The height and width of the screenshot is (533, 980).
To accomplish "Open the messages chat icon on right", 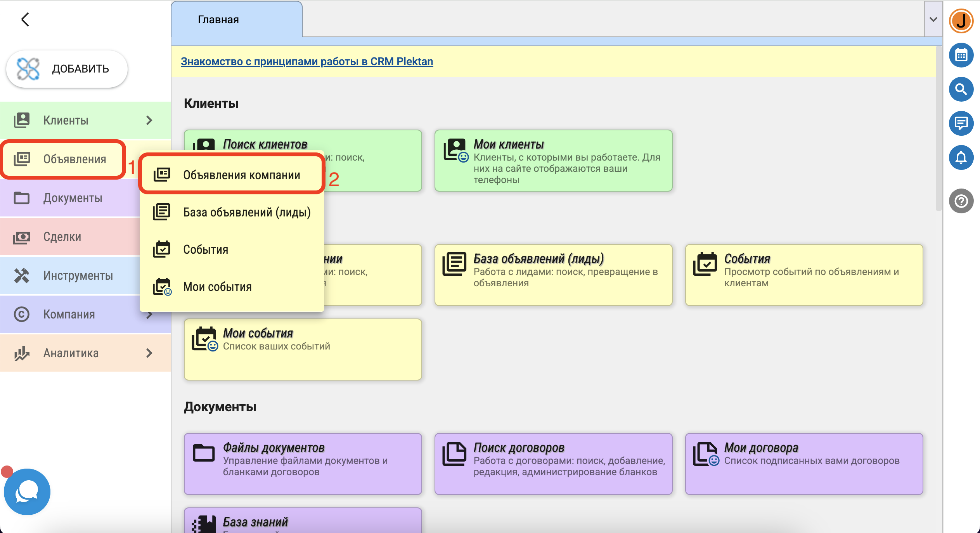I will (961, 123).
